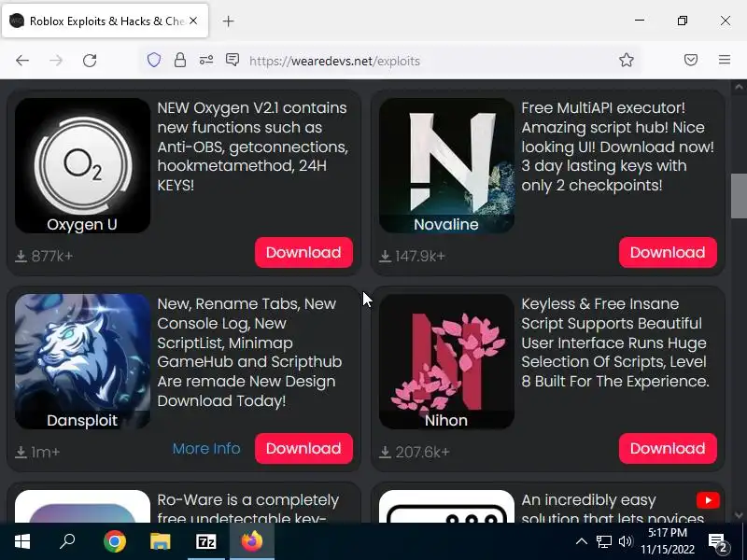Image resolution: width=747 pixels, height=560 pixels.
Task: Go back to the previous page
Action: [21, 61]
